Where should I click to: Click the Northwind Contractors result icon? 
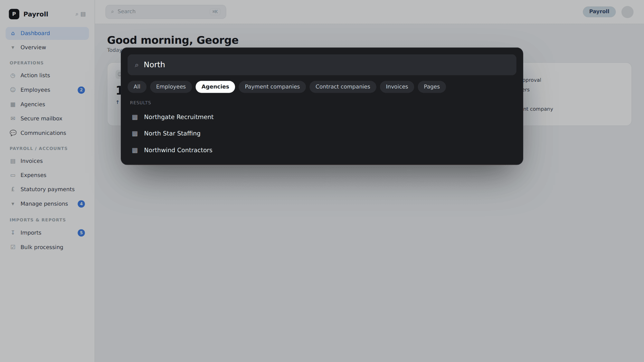pyautogui.click(x=135, y=150)
